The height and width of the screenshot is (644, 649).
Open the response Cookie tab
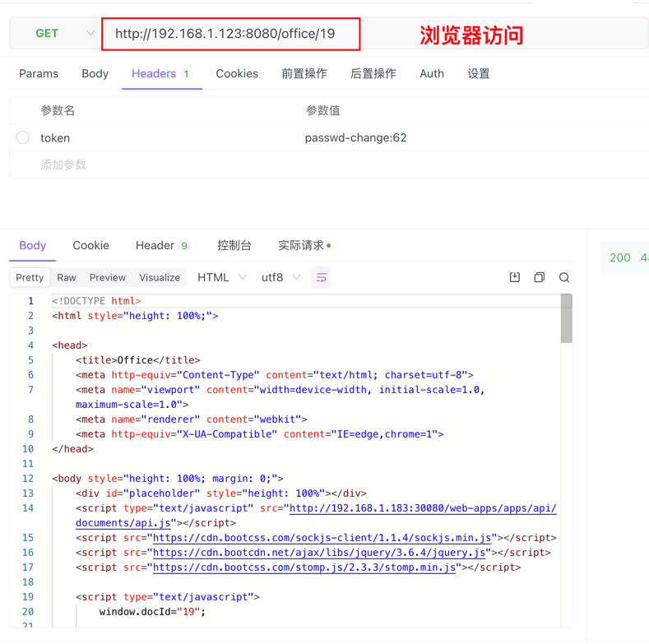(90, 245)
